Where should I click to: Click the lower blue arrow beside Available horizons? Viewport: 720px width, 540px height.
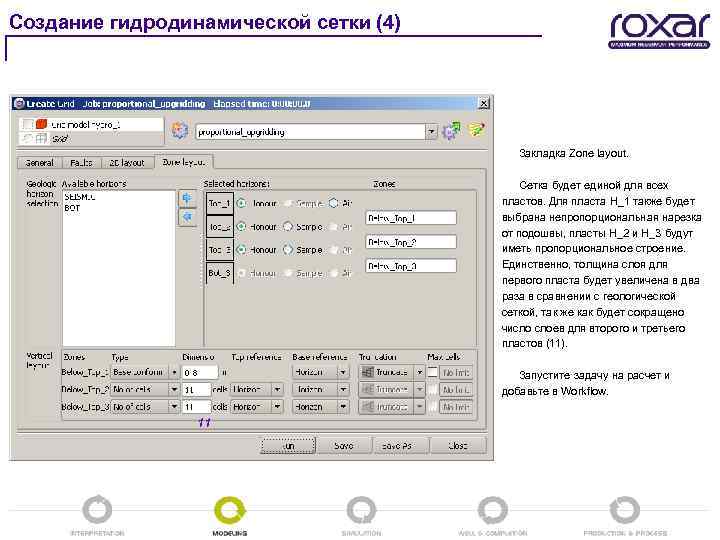187,216
